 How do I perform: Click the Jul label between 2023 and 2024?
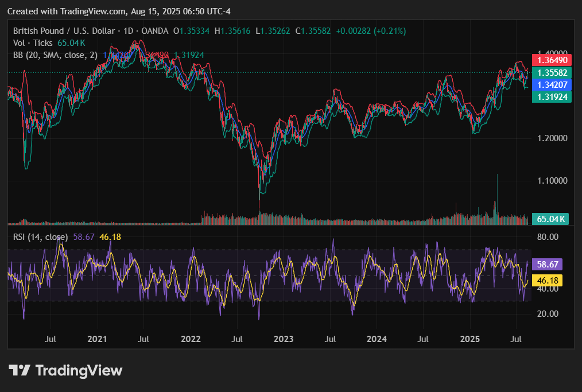(x=331, y=339)
